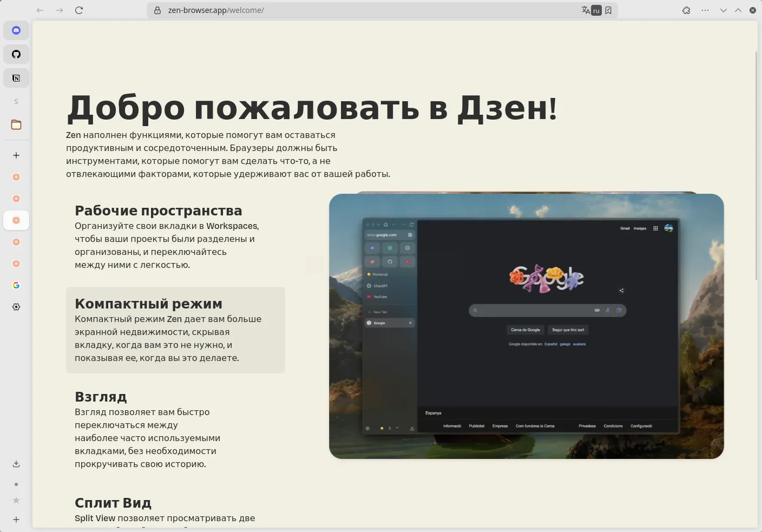Go back using the back arrow
Viewport: 762px width, 532px height.
[x=40, y=10]
